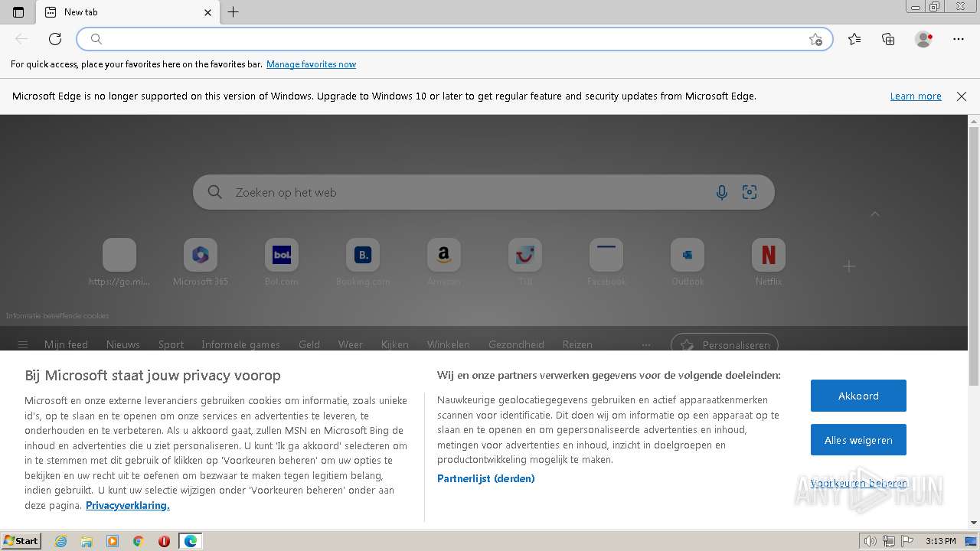Viewport: 980px width, 551px height.
Task: Switch to Kijken tab
Action: click(x=395, y=344)
